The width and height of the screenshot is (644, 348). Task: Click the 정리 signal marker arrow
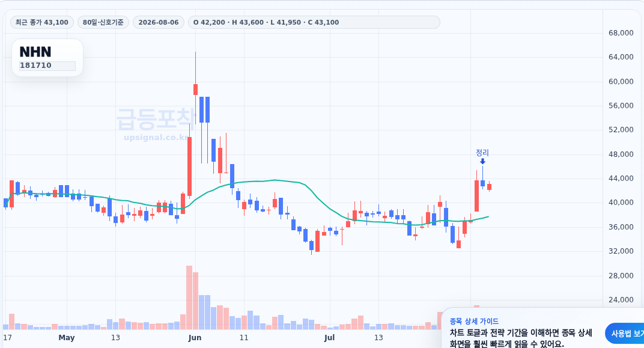click(x=482, y=162)
